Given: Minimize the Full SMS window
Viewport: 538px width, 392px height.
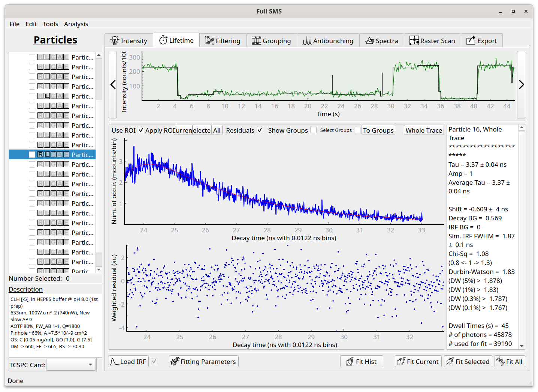Looking at the screenshot, I should click(x=501, y=11).
